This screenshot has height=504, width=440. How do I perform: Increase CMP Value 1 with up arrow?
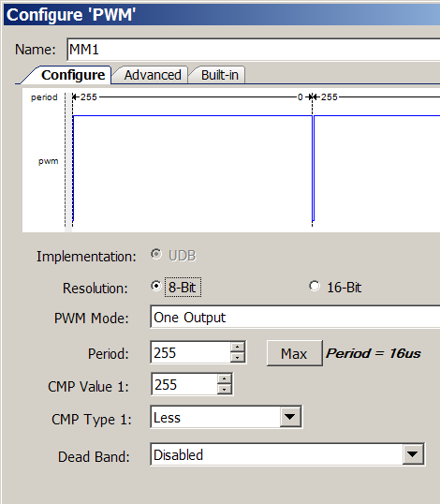tap(225, 378)
